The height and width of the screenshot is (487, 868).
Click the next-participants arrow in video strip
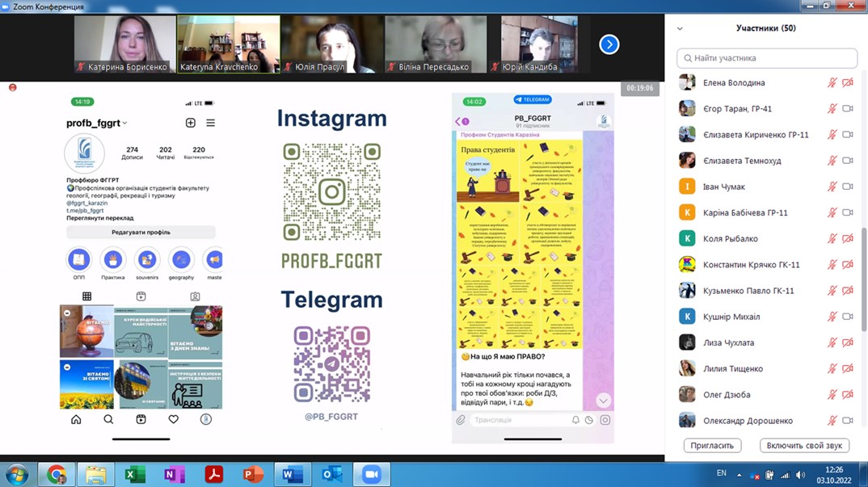609,44
